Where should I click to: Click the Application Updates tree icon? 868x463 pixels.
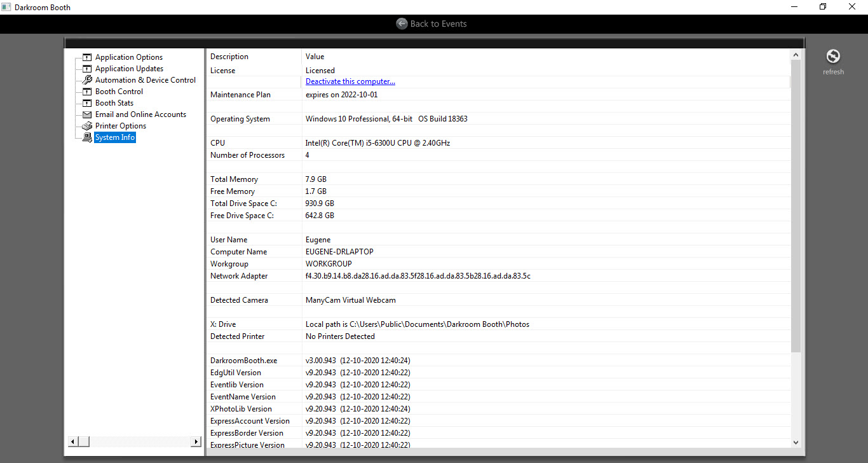87,69
